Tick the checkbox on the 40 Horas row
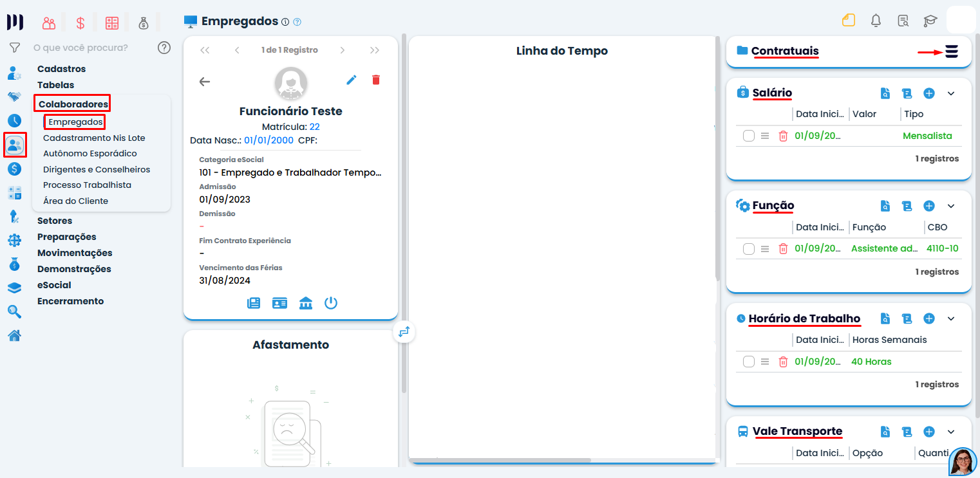 click(x=748, y=362)
